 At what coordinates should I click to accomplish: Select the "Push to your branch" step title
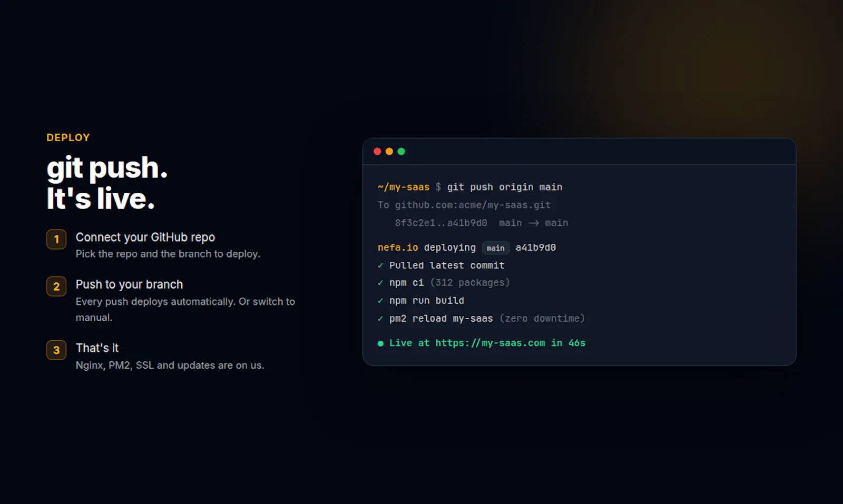coord(130,284)
